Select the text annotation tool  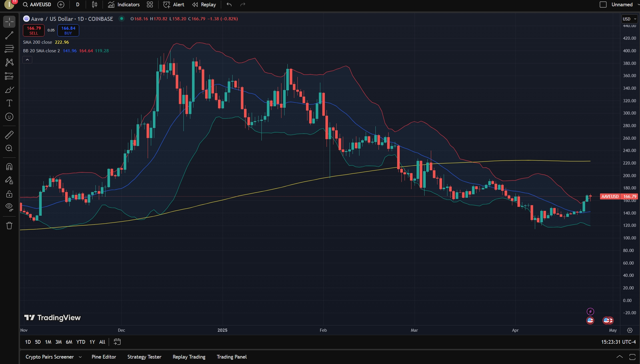tap(9, 103)
